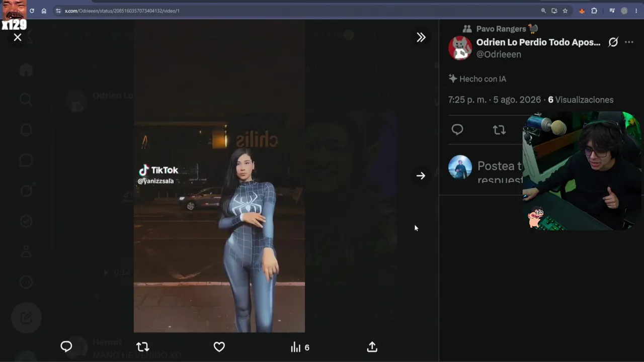
Task: Open the 6 Visualizaciones count
Action: 581,100
